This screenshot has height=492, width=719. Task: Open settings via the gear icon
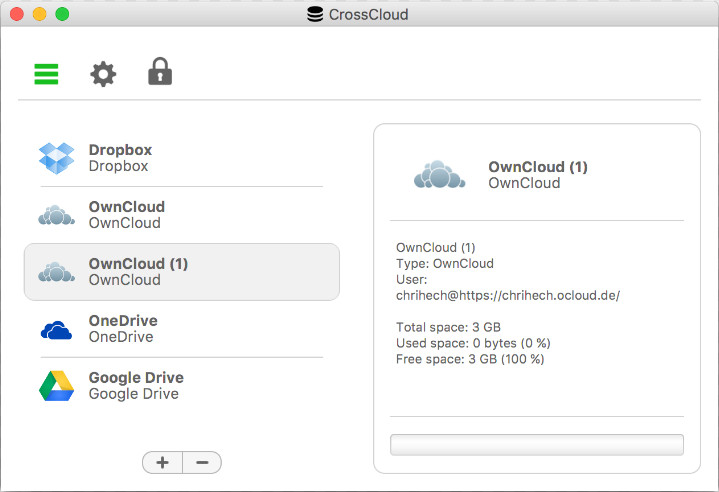tap(103, 74)
